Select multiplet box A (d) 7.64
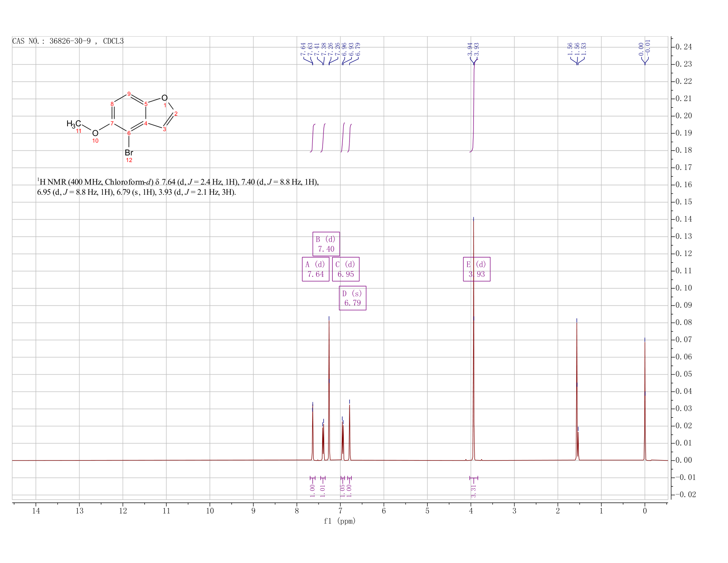Viewport: 728px width, 563px height. tap(315, 269)
